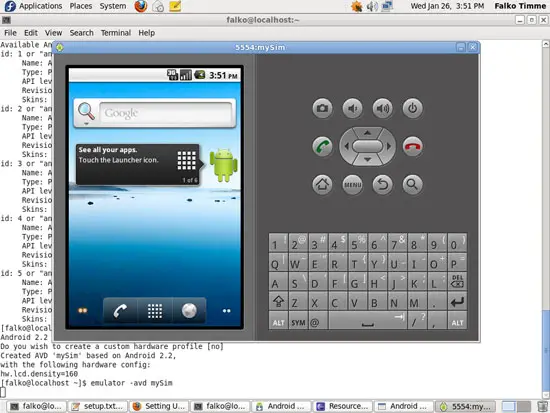Click the Google search field on phone

tap(166, 113)
